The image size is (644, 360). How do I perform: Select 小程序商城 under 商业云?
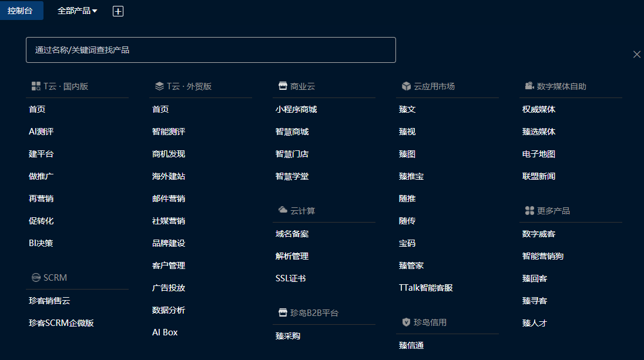pyautogui.click(x=296, y=109)
